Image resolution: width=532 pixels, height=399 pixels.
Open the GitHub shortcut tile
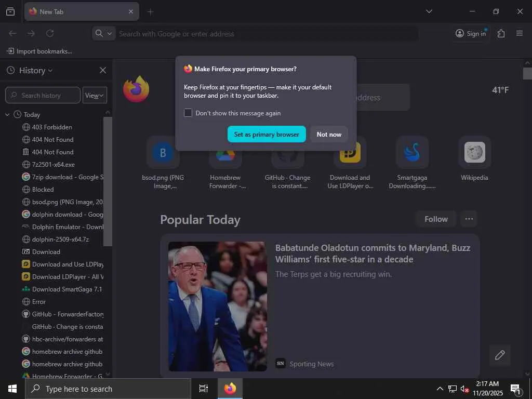click(x=287, y=164)
